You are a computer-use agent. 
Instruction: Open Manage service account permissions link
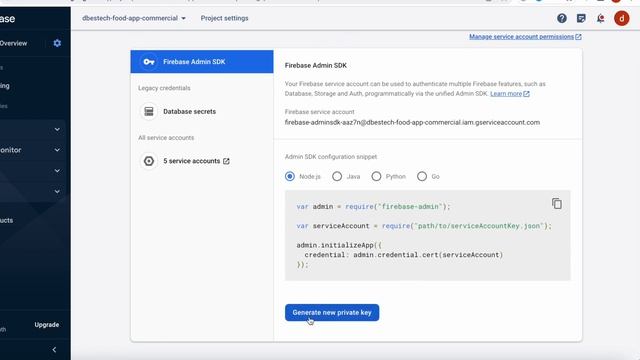pos(521,37)
